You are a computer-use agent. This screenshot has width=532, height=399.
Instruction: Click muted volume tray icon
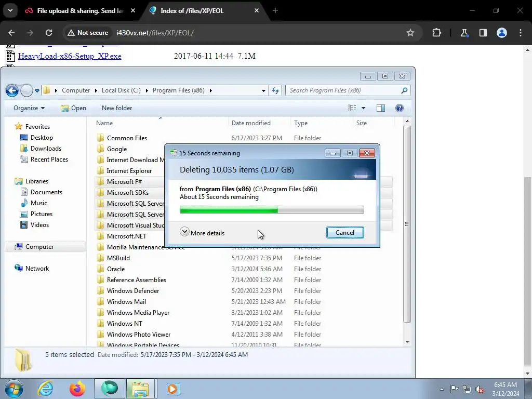coord(480,389)
